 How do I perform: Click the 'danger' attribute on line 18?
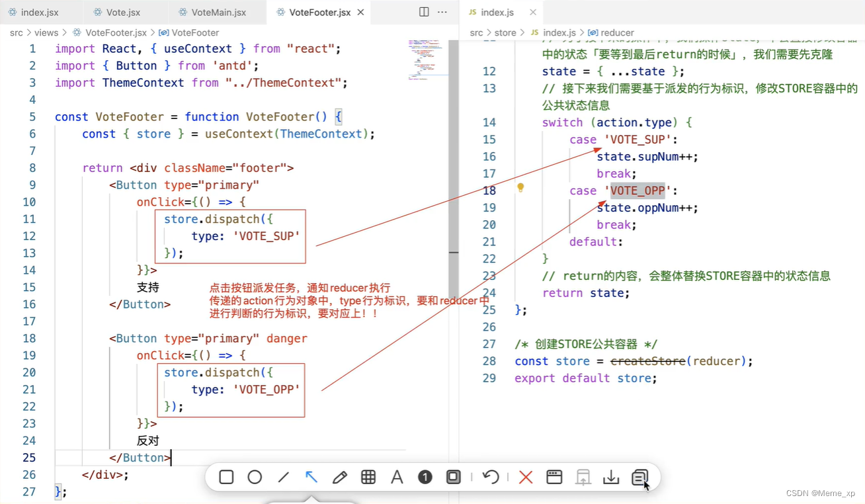287,339
